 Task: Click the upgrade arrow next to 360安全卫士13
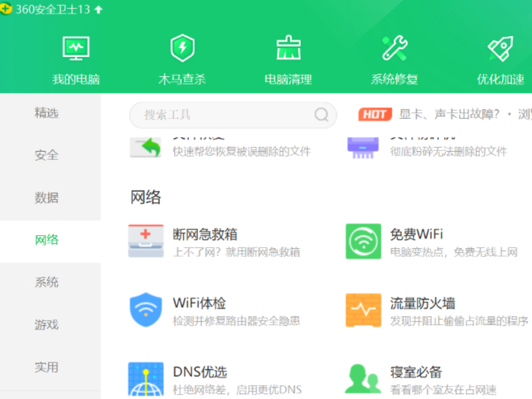(x=98, y=10)
